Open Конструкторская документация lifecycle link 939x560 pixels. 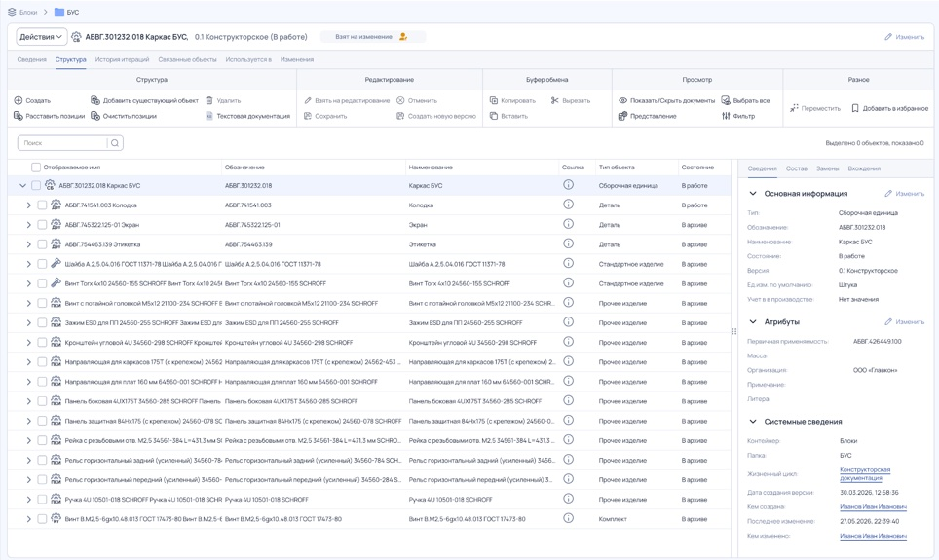point(865,473)
